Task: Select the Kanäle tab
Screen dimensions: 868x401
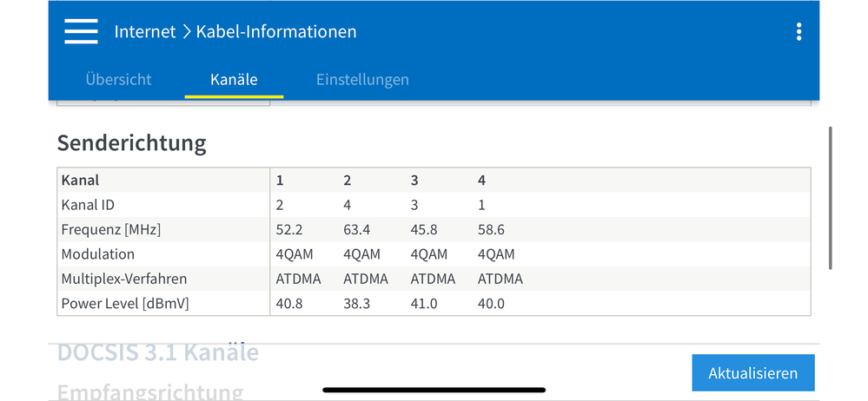Action: click(234, 79)
